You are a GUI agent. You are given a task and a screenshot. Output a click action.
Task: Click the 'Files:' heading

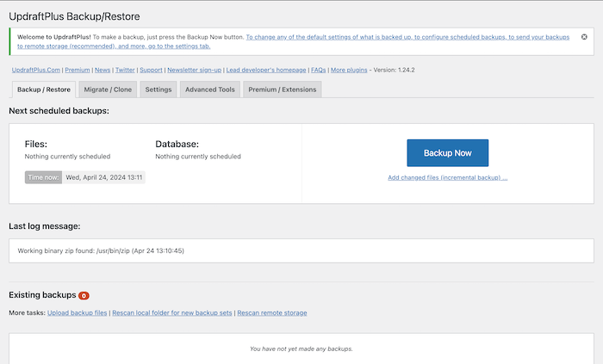[x=36, y=144]
